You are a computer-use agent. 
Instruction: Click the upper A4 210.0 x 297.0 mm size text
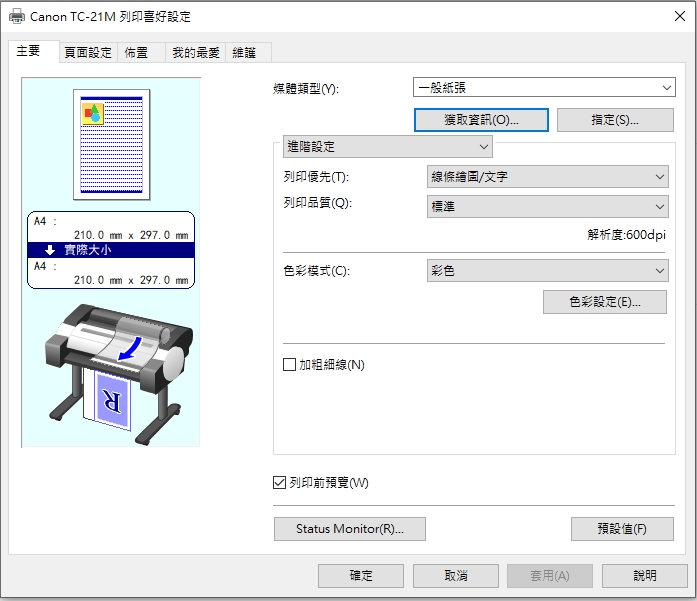click(x=111, y=228)
